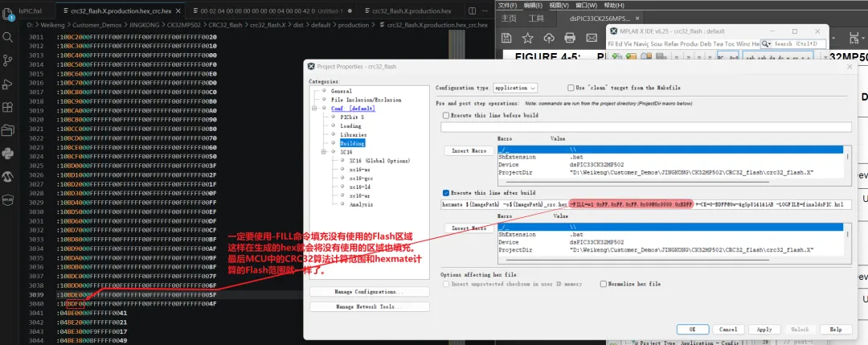Check Use "clean" target from the Makefile
The image size is (868, 345).
coord(571,88)
